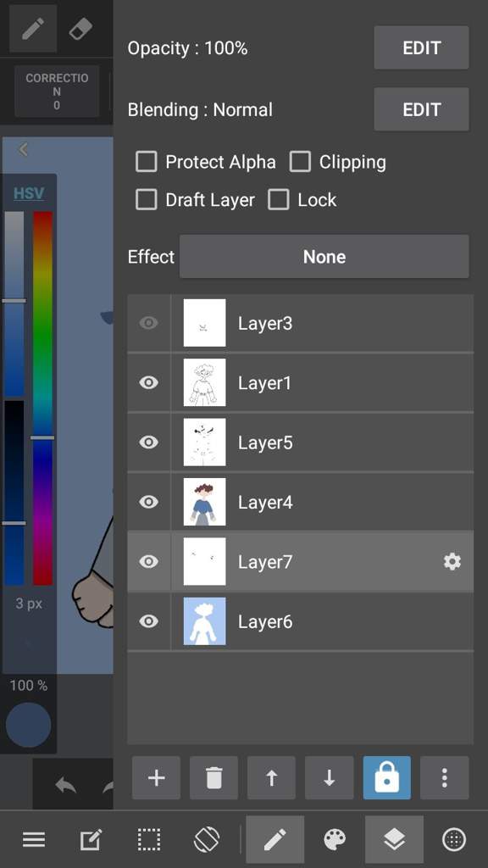Viewport: 488px width, 868px height.
Task: Collapse the side panel with left chevron
Action: pyautogui.click(x=23, y=149)
